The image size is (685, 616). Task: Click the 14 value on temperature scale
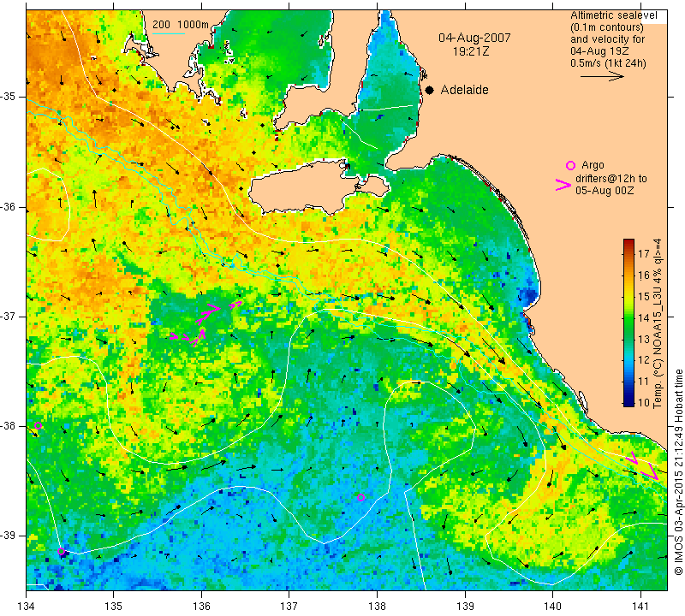point(644,317)
